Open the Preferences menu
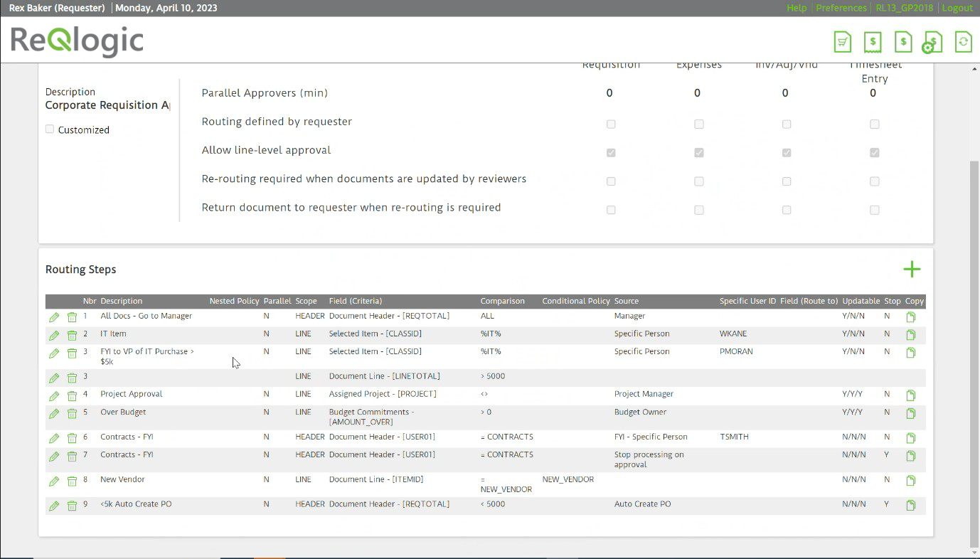Viewport: 980px width, 559px height. (x=841, y=8)
